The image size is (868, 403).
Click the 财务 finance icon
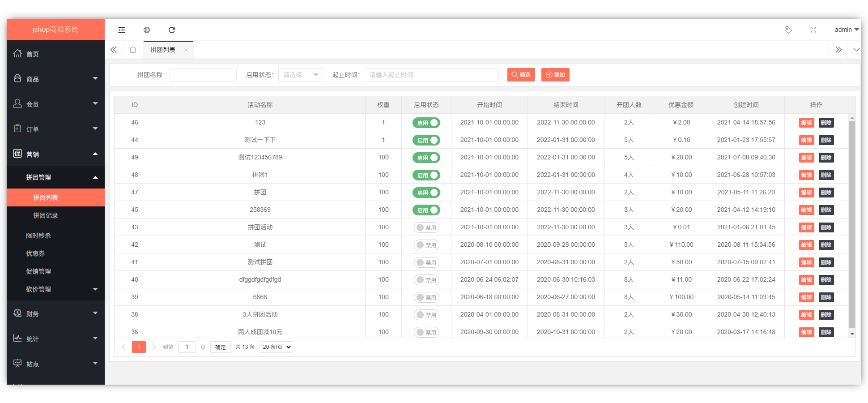click(x=17, y=313)
